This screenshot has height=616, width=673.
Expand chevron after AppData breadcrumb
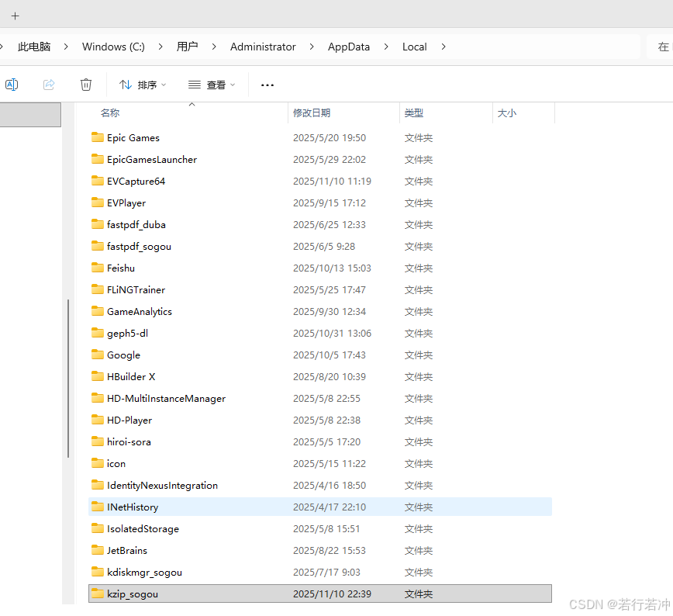click(x=386, y=47)
